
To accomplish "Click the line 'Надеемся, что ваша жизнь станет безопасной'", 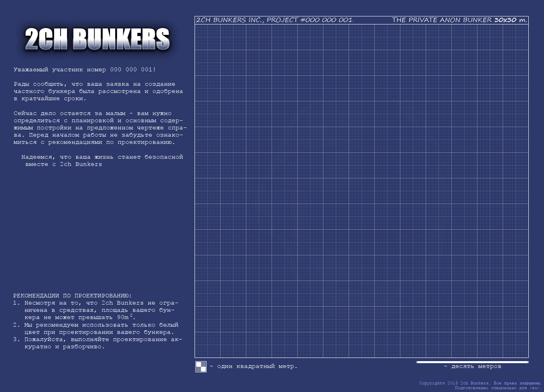I will coord(102,157).
